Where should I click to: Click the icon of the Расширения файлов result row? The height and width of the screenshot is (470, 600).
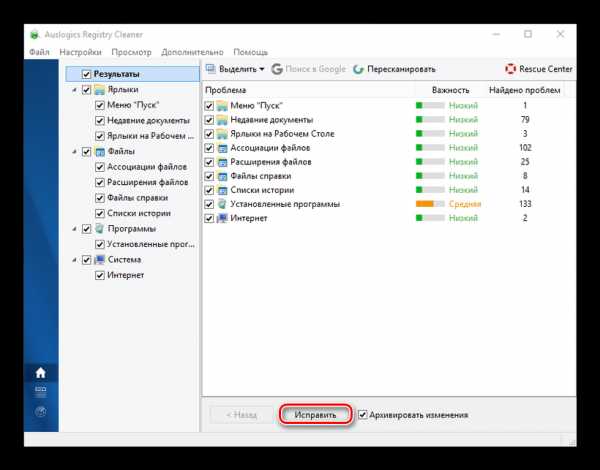coord(222,162)
